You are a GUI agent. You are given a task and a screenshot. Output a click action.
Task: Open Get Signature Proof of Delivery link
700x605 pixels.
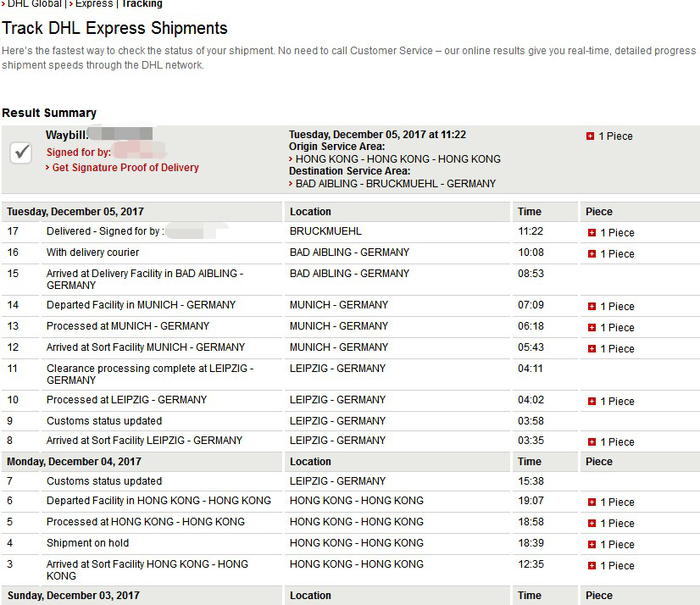point(125,168)
